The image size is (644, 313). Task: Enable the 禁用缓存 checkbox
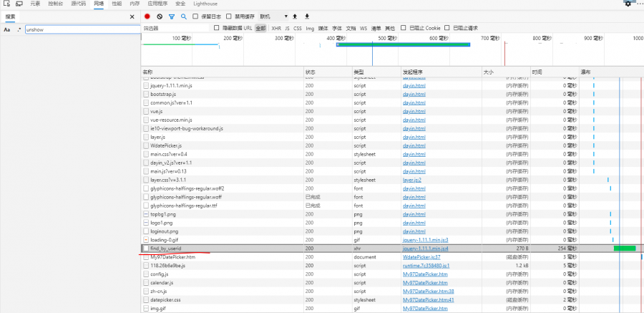tap(228, 16)
